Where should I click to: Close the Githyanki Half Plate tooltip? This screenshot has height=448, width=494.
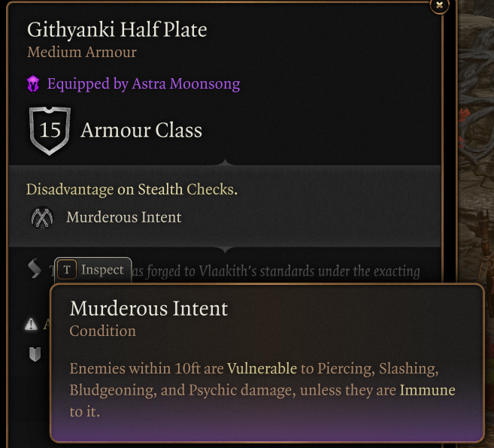pos(440,5)
